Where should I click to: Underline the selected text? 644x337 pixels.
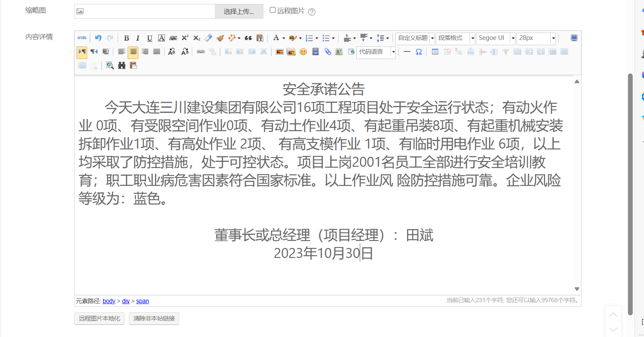(150, 38)
